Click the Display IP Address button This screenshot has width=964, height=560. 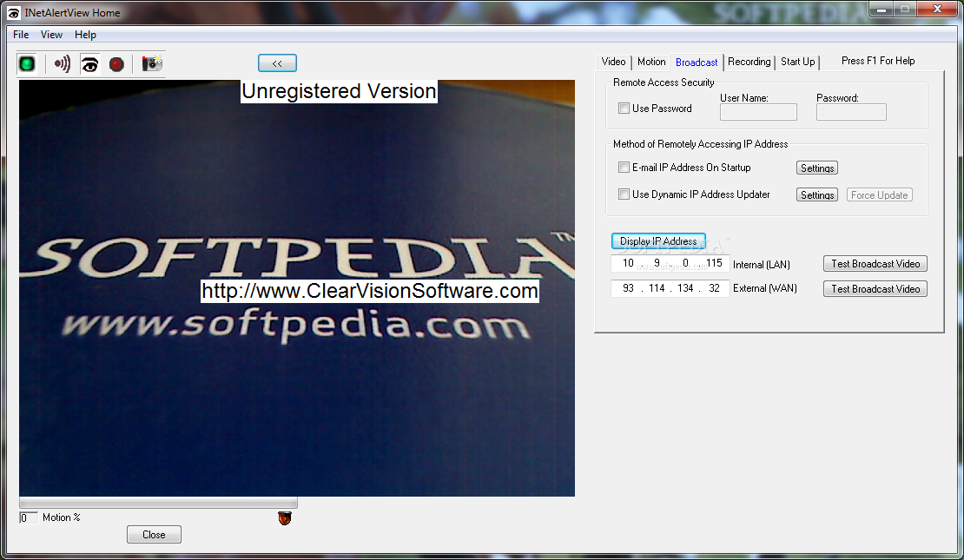coord(658,241)
